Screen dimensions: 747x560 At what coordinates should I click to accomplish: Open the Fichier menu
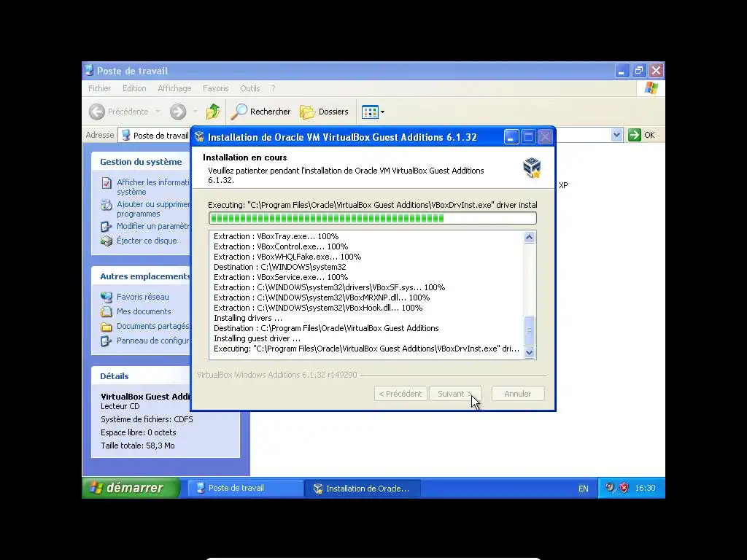pos(99,88)
